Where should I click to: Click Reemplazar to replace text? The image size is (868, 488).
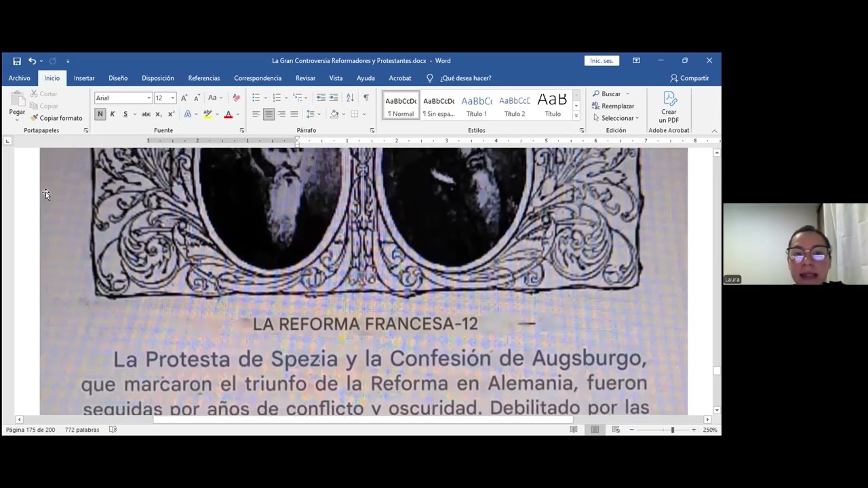[x=613, y=106]
